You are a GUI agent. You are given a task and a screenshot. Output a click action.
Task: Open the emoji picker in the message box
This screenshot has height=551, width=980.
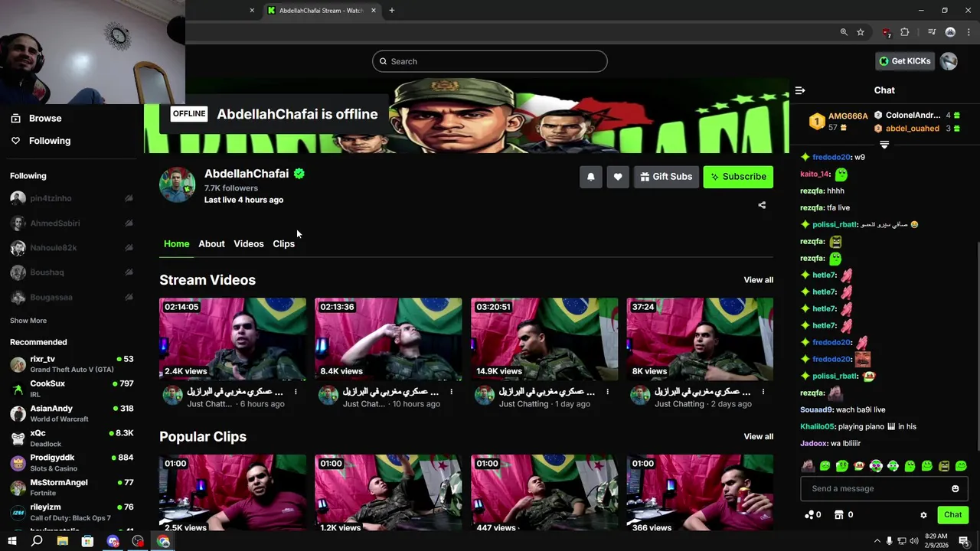(955, 488)
